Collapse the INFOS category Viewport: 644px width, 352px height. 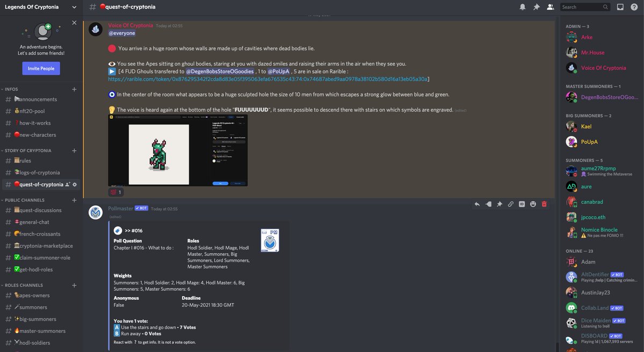(11, 89)
